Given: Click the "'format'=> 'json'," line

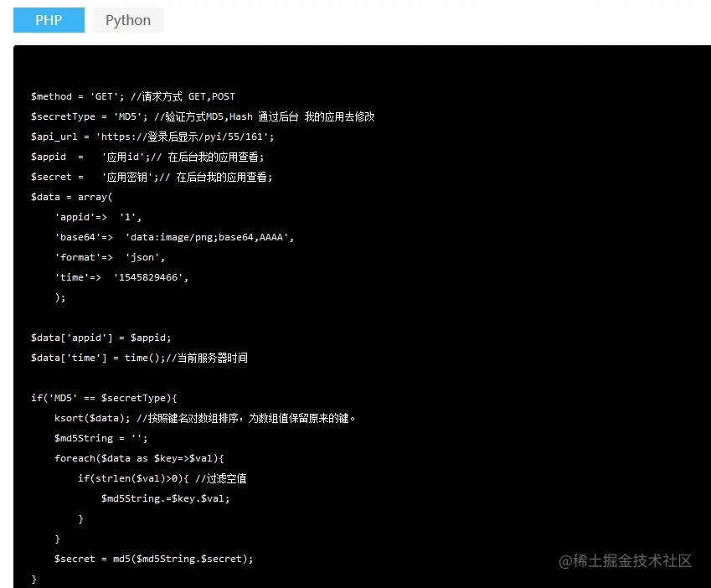Looking at the screenshot, I should click(x=110, y=257).
